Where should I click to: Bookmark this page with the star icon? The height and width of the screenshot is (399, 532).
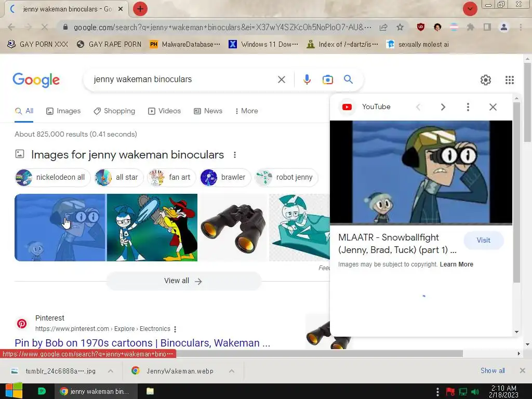[400, 27]
